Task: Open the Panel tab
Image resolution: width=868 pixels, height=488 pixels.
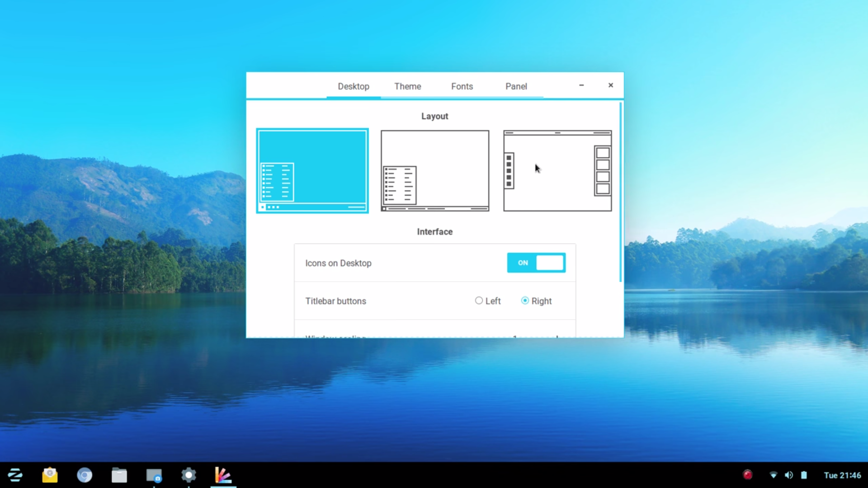Action: tap(516, 86)
